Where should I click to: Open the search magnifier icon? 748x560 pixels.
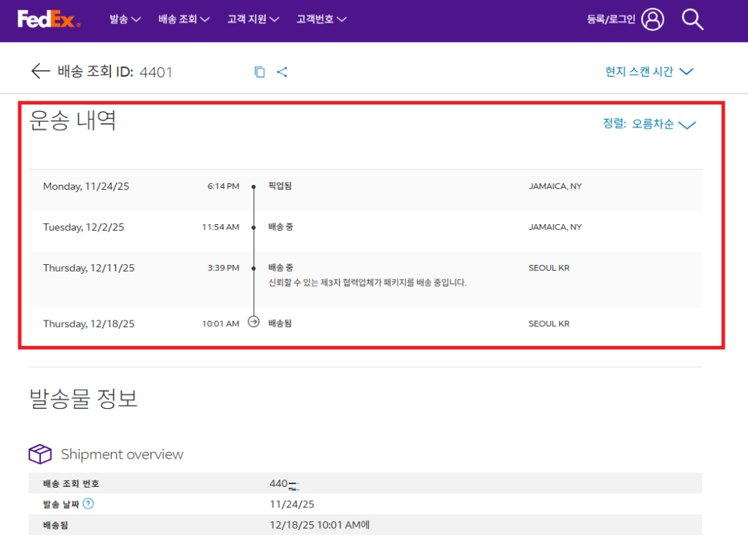(692, 20)
